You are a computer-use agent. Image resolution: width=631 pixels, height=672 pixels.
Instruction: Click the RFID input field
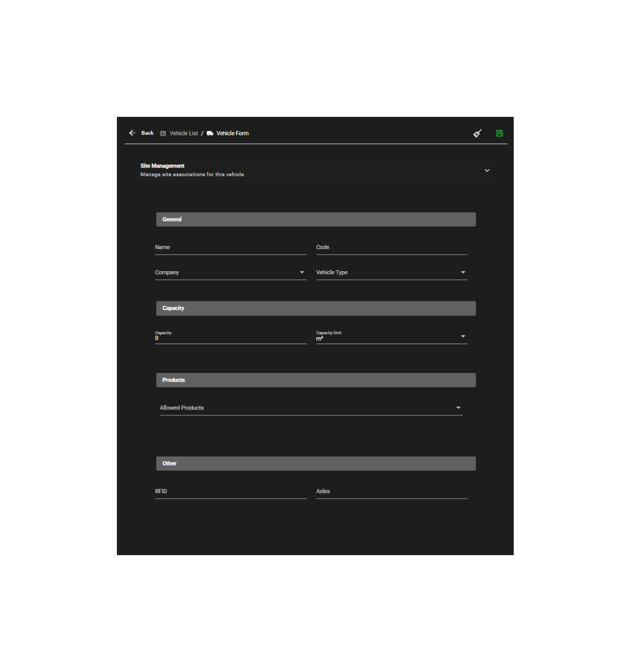click(231, 492)
